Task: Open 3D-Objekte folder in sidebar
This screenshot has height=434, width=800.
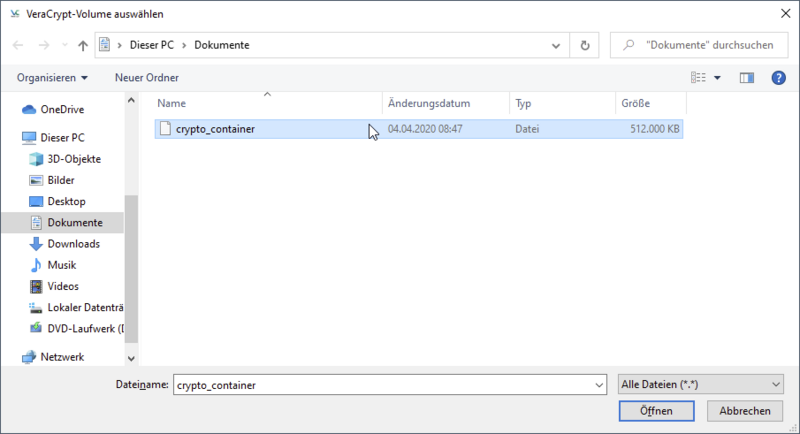Action: [x=73, y=159]
